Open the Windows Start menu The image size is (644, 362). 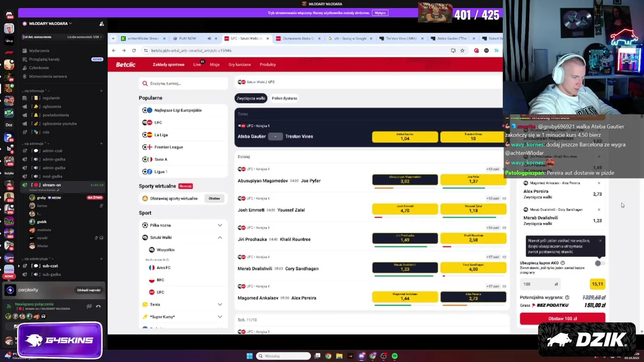250,356
